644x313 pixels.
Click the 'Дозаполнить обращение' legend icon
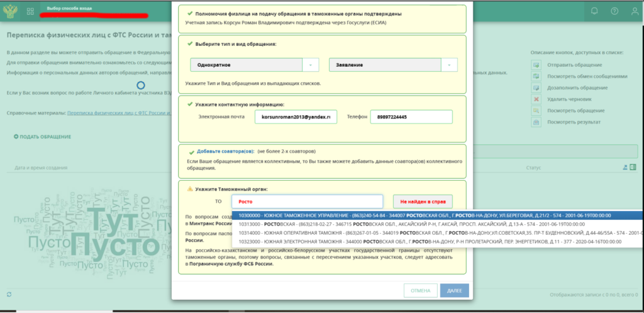click(536, 88)
